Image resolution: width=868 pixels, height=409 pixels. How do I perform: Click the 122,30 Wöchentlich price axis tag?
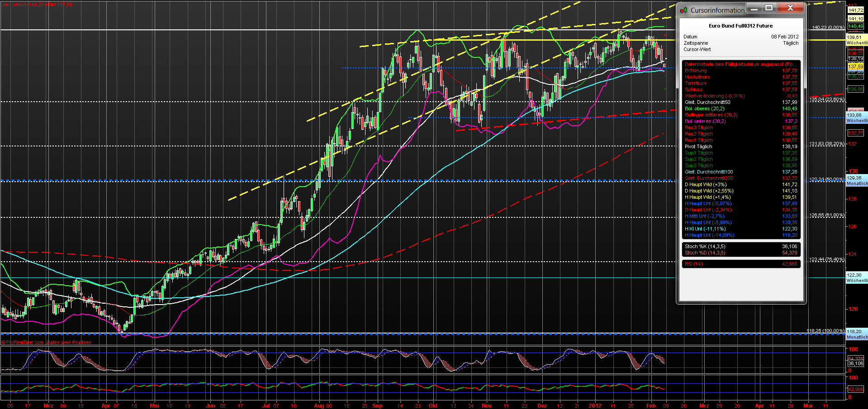tap(857, 278)
